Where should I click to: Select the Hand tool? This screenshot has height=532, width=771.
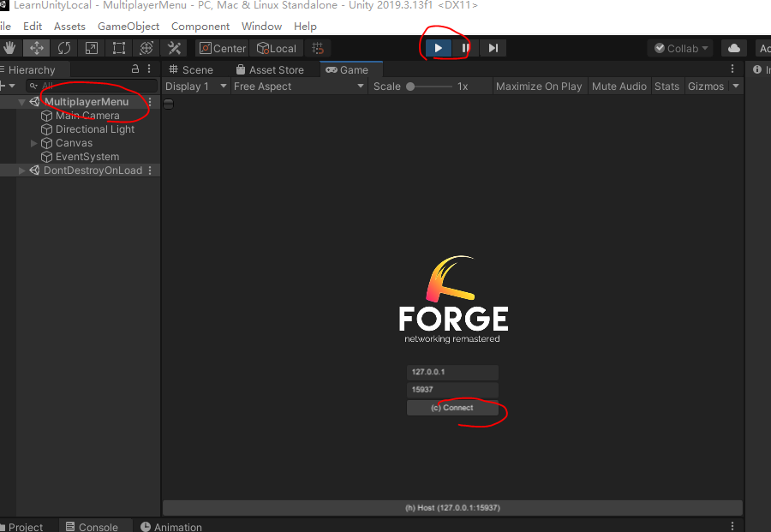[x=9, y=48]
